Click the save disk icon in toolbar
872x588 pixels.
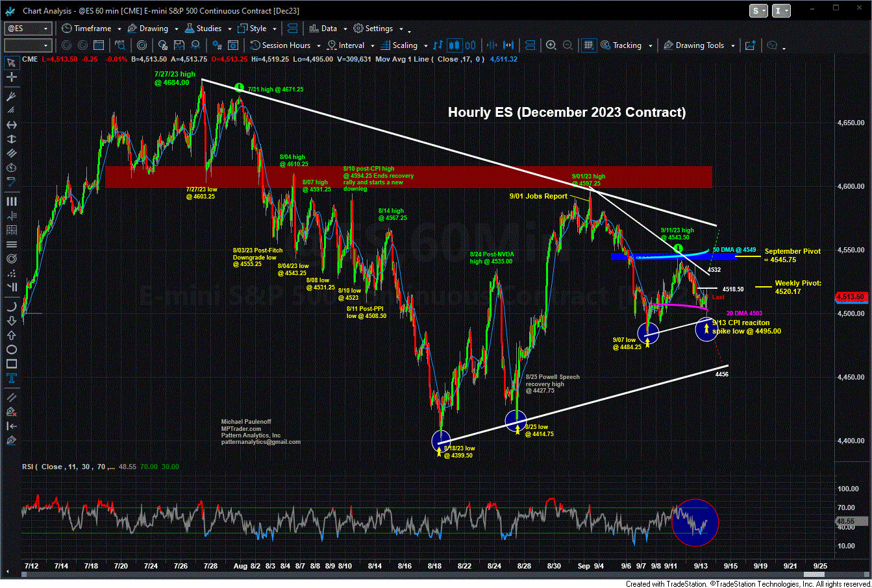point(179,45)
